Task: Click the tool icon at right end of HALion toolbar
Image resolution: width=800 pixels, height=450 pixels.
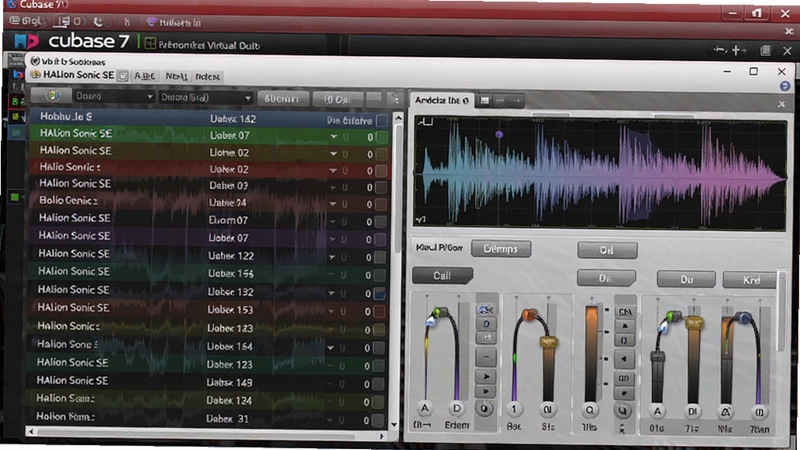Action: [x=394, y=98]
